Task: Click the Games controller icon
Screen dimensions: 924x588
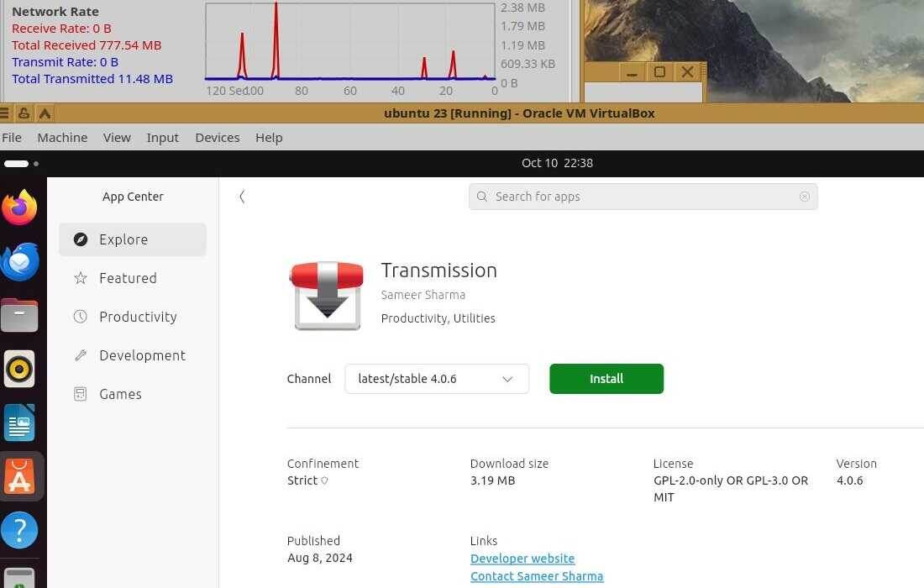Action: (x=81, y=394)
